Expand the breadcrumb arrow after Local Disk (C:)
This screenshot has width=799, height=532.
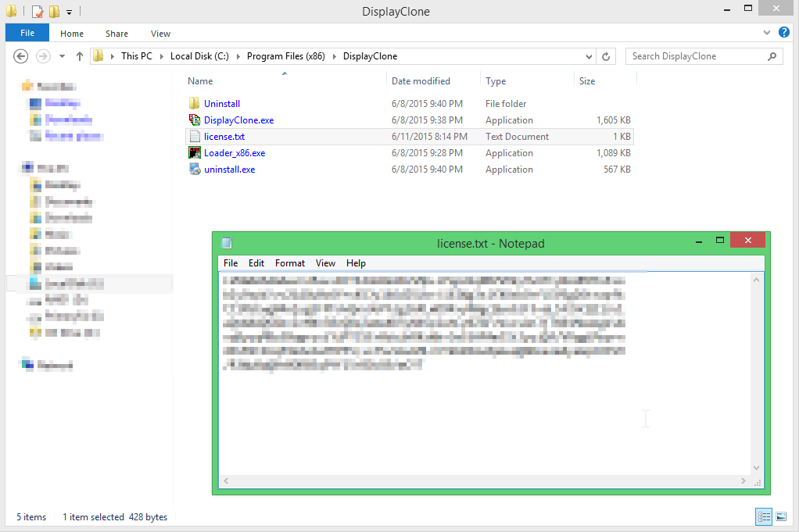[x=238, y=56]
